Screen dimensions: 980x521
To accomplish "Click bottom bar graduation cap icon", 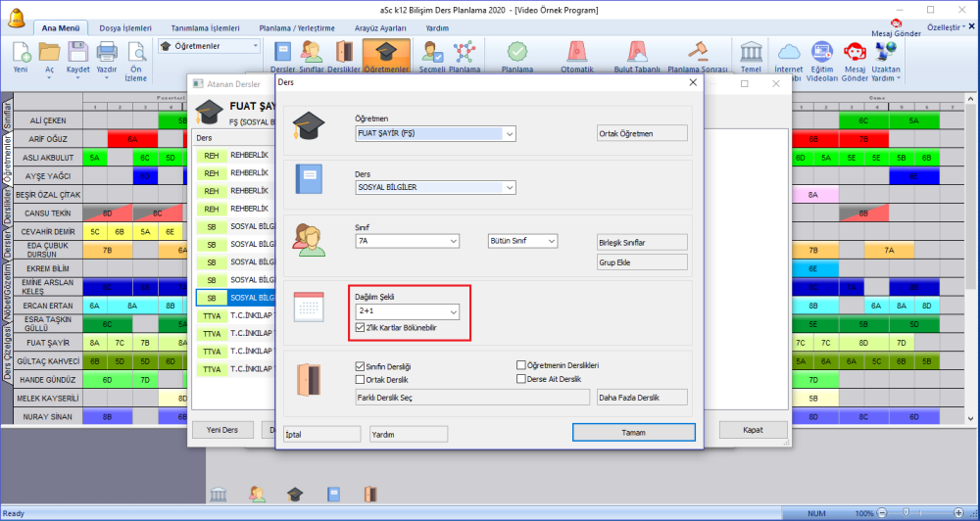I will [x=295, y=495].
